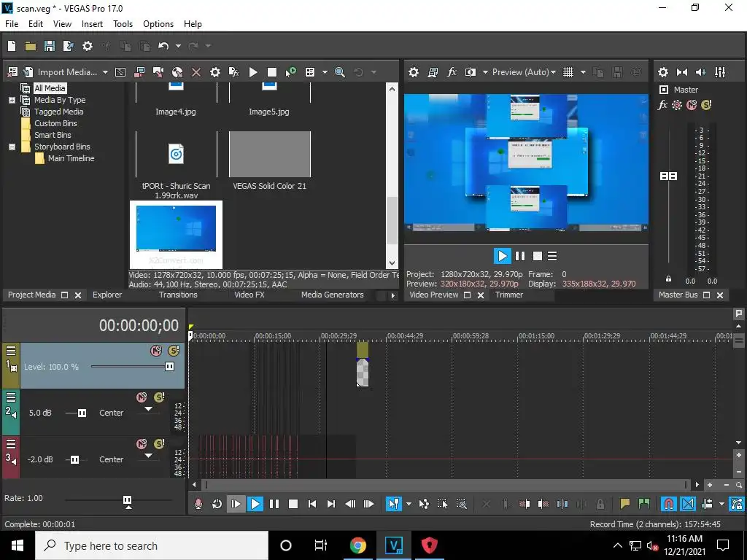
Task: Go to start of project
Action: [x=312, y=504]
